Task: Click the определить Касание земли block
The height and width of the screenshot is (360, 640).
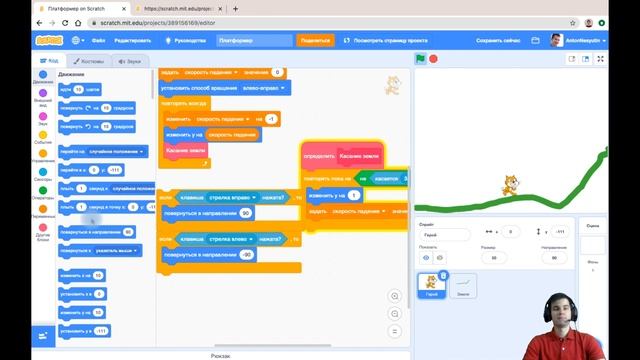Action: click(342, 155)
